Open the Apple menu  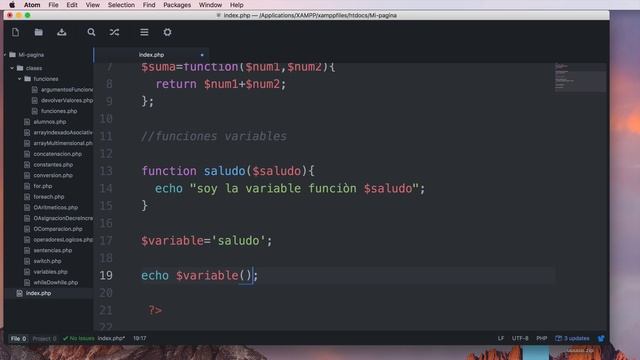(x=12, y=5)
